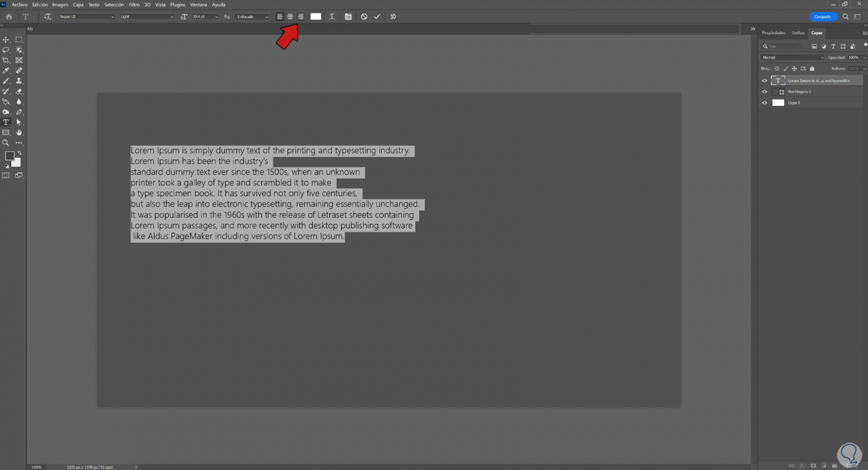The height and width of the screenshot is (470, 868).
Task: Open the 39.4 pt font size dropdown
Action: 205,17
